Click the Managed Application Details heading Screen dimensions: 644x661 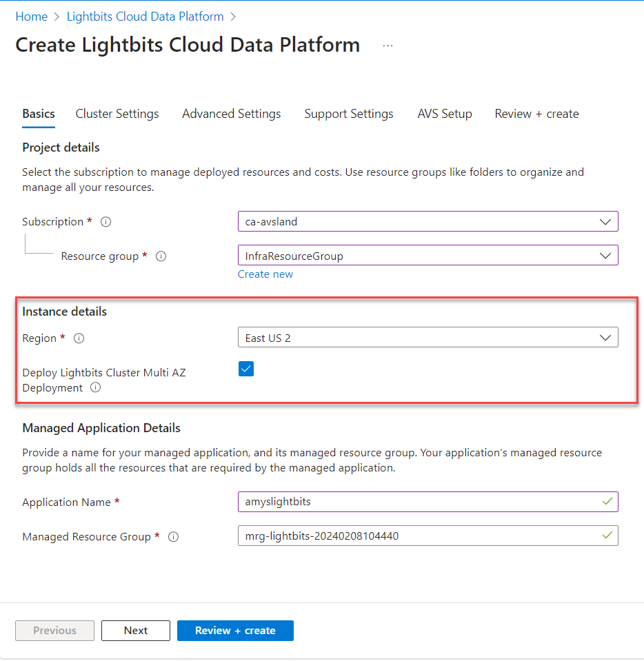click(x=101, y=428)
